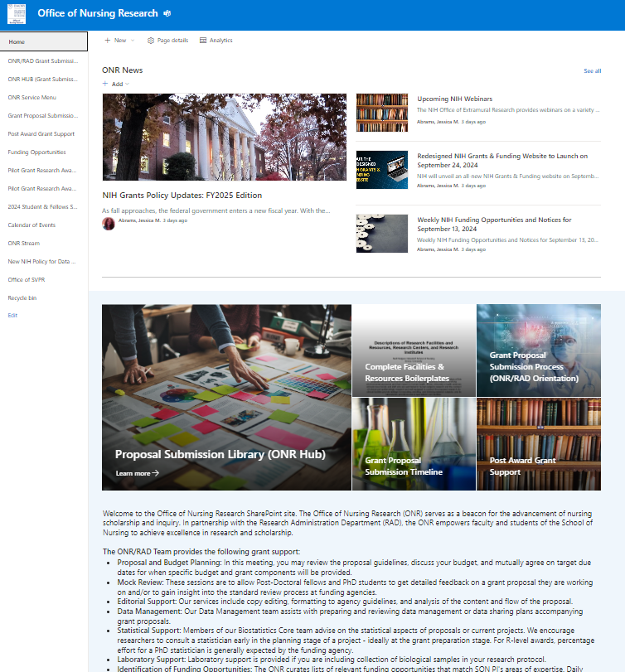Open New NIH Policy for Data nav link
Viewport: 625px width, 672px height.
click(41, 262)
